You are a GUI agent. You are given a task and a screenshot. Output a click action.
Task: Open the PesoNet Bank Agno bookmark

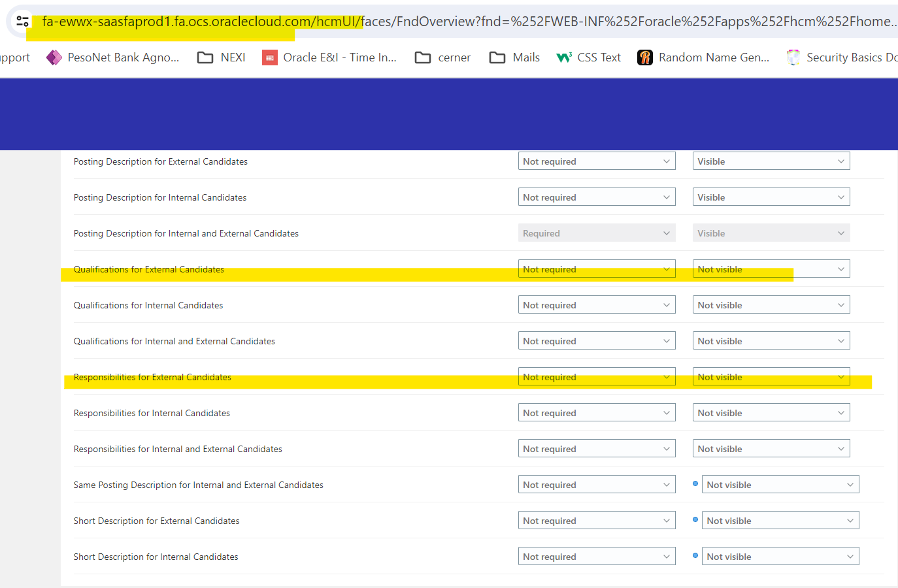(x=112, y=57)
